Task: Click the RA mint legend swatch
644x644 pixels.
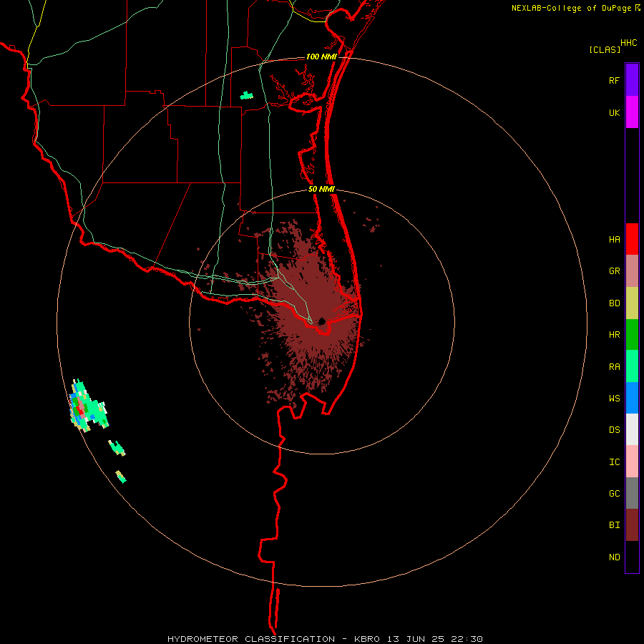Action: (x=632, y=366)
